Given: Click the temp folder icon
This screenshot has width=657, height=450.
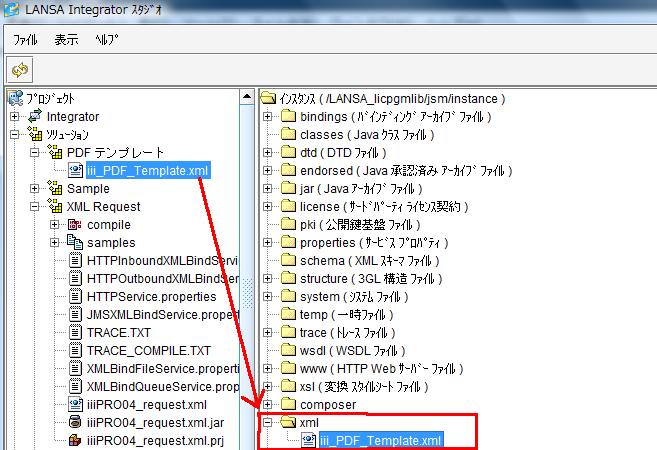Looking at the screenshot, I should 288,314.
